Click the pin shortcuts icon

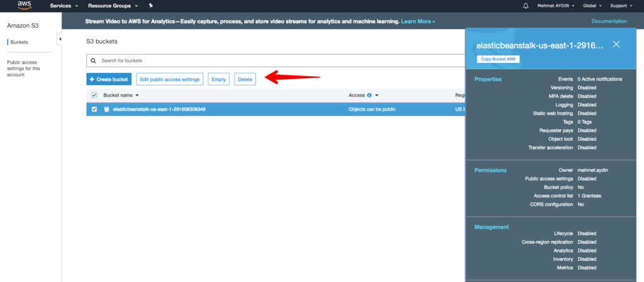click(151, 6)
